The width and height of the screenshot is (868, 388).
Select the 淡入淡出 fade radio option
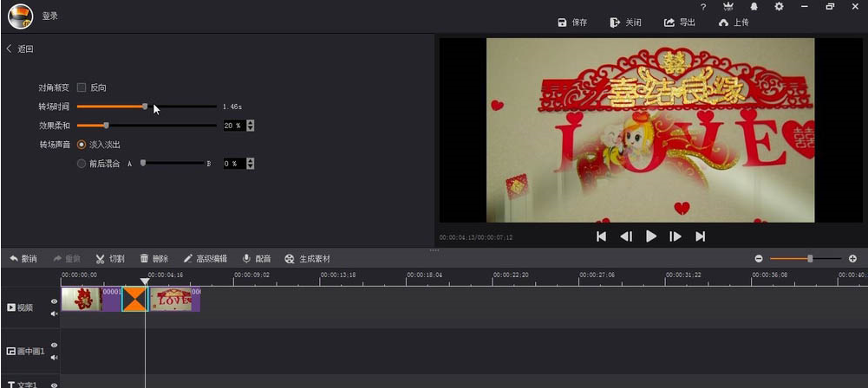tap(82, 144)
